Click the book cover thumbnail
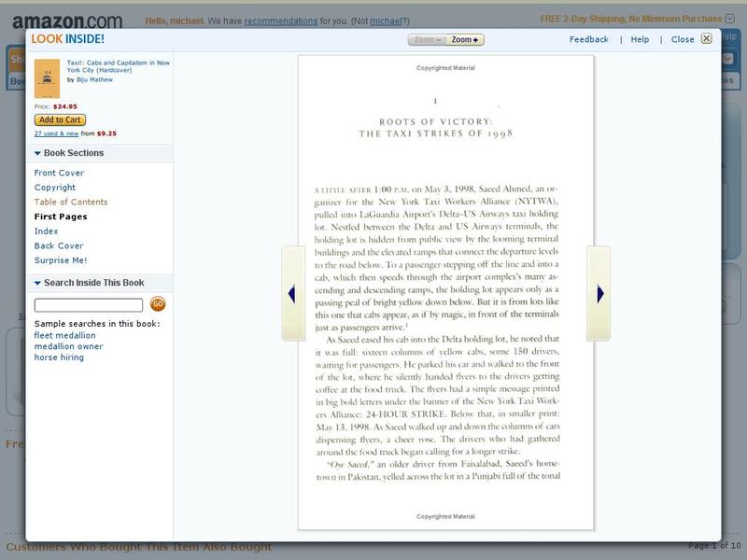Screen dimensions: 747x560 (x=47, y=78)
